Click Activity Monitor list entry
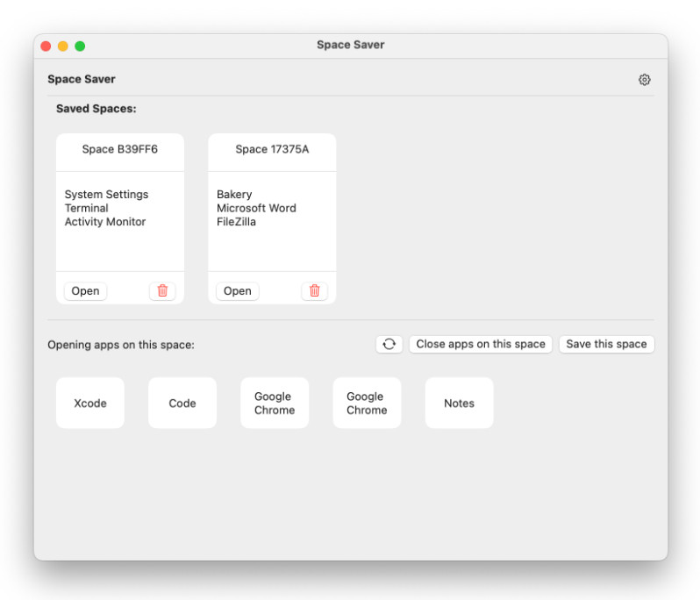 click(105, 222)
